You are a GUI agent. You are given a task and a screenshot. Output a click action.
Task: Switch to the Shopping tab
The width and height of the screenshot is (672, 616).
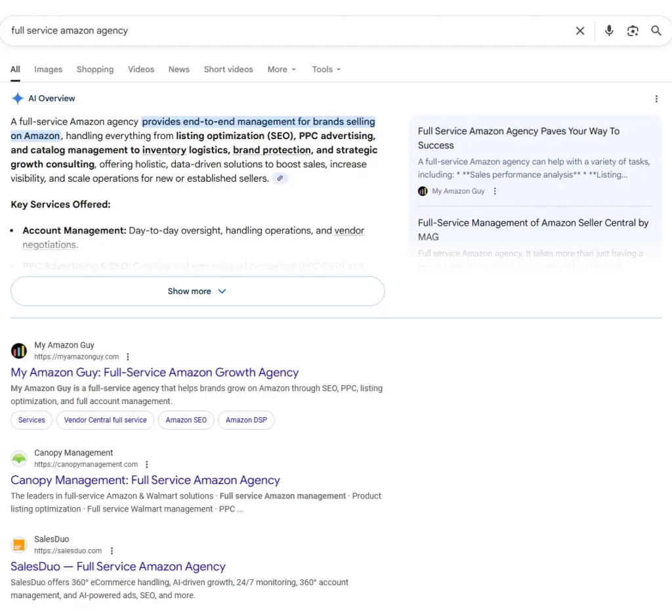pyautogui.click(x=94, y=69)
